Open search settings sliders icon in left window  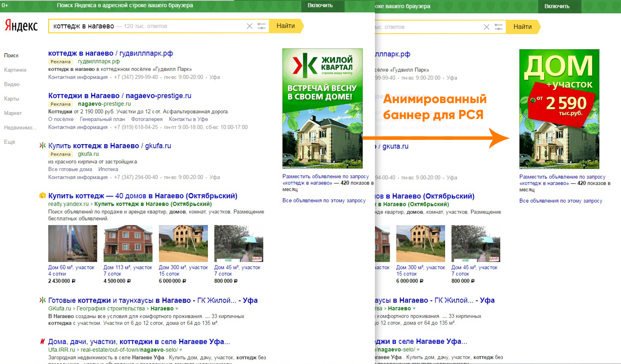(262, 26)
